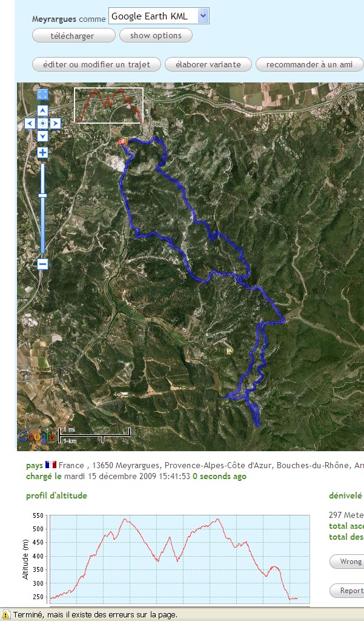
Task: Click the warning icon in status bar
Action: pyautogui.click(x=6, y=615)
